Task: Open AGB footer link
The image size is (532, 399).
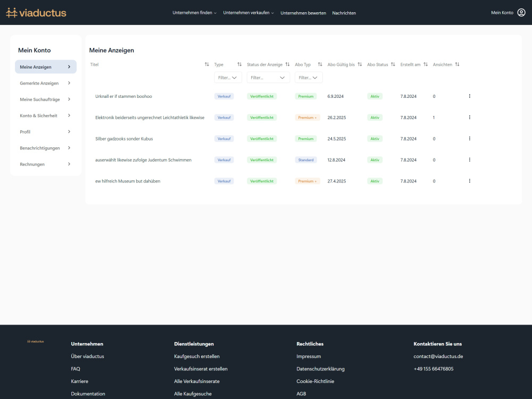Action: [301, 394]
